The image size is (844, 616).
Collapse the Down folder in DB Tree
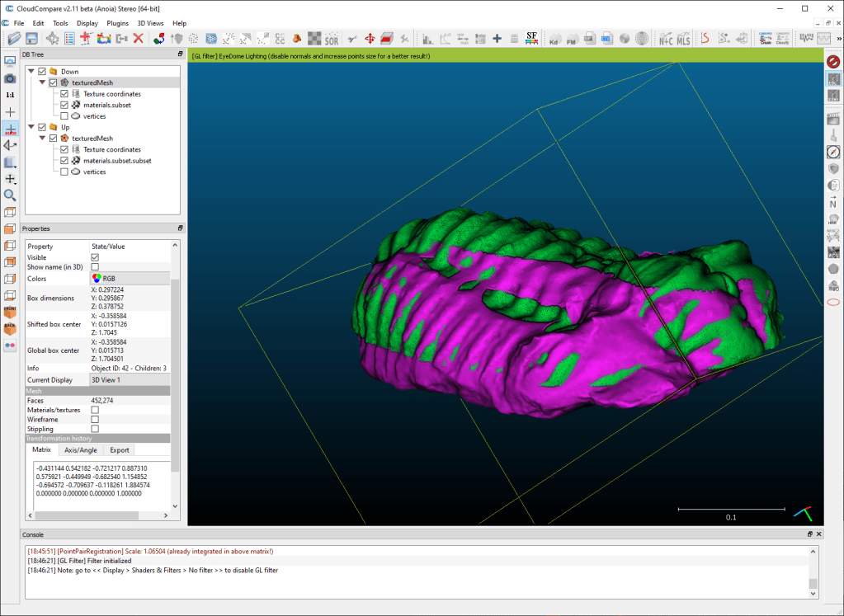tap(31, 72)
